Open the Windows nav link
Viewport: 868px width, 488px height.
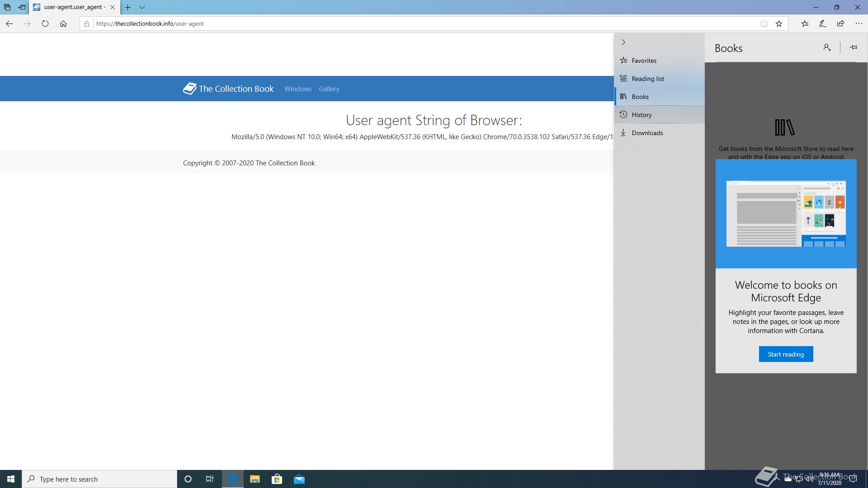(x=298, y=89)
